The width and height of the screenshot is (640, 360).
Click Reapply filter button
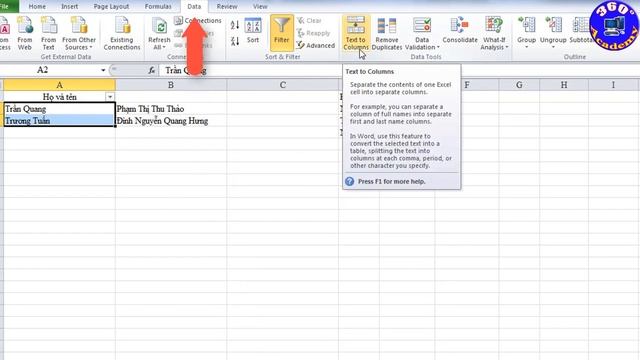pos(313,33)
